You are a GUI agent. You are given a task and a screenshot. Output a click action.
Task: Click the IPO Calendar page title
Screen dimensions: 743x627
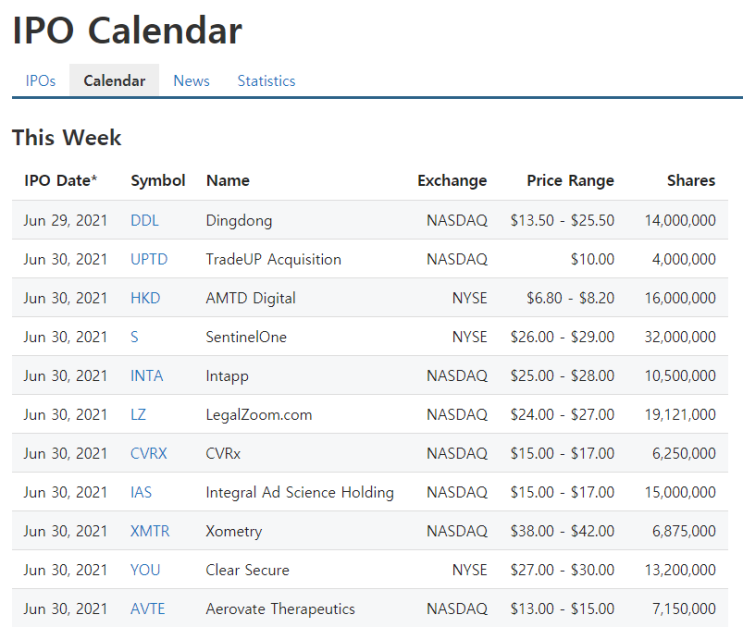[127, 31]
